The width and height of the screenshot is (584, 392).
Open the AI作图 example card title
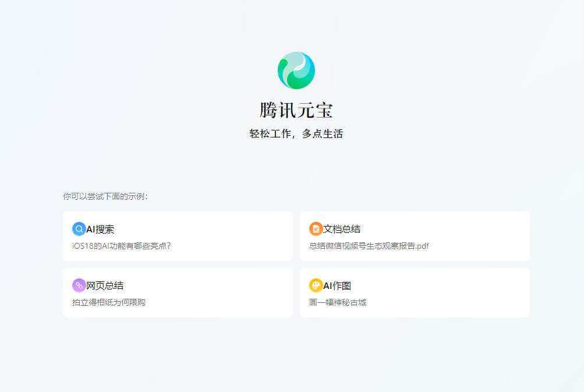337,285
